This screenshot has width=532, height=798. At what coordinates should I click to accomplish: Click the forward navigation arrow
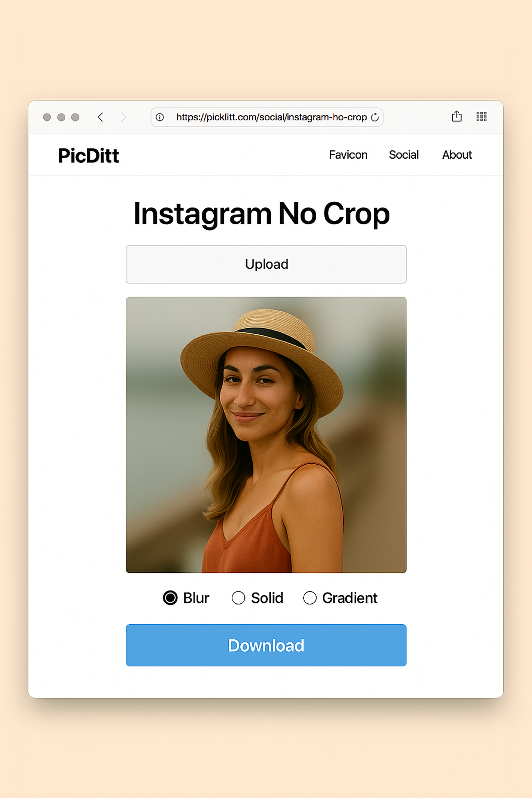(125, 117)
